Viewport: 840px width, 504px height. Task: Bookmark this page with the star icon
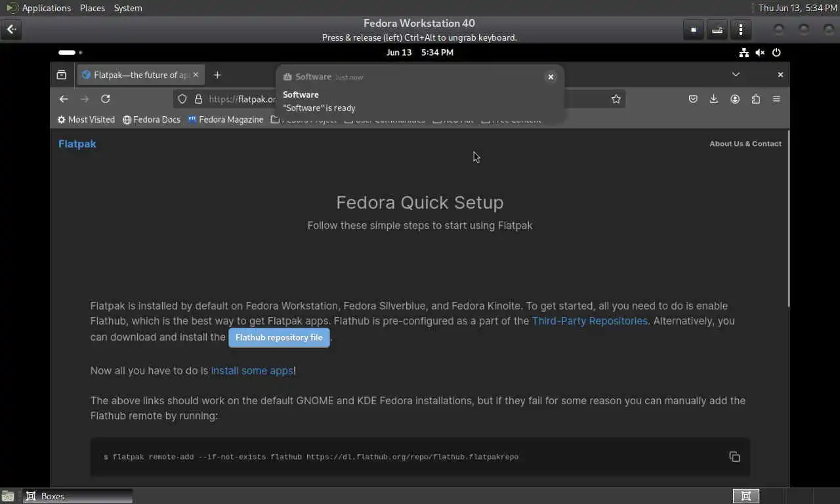616,99
